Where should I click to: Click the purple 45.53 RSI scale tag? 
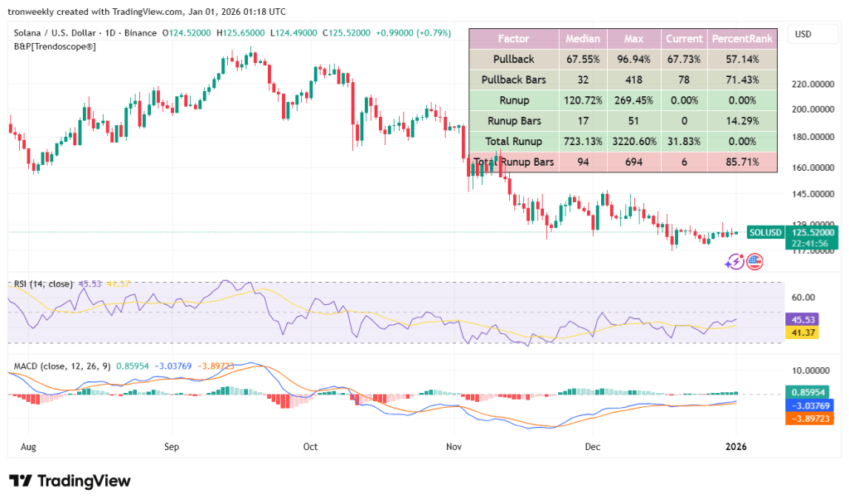click(x=802, y=319)
